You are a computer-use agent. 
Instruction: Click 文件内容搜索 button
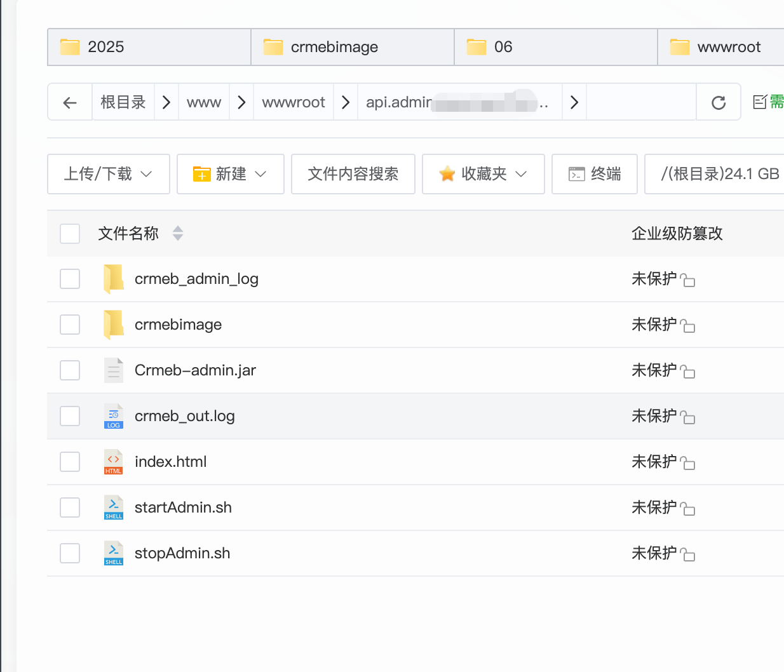[353, 174]
